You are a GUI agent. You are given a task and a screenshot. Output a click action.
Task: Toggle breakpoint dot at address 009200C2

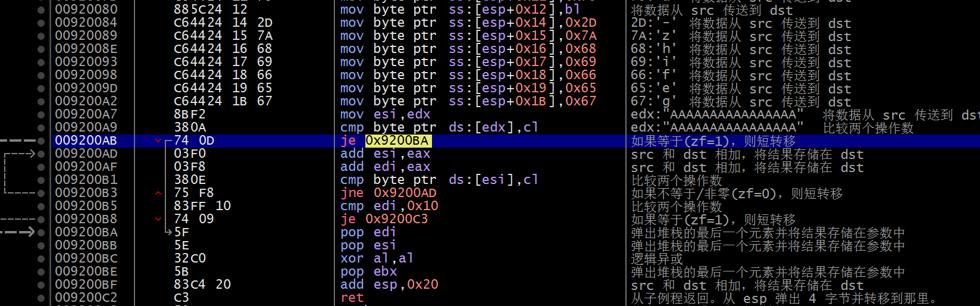pyautogui.click(x=41, y=298)
